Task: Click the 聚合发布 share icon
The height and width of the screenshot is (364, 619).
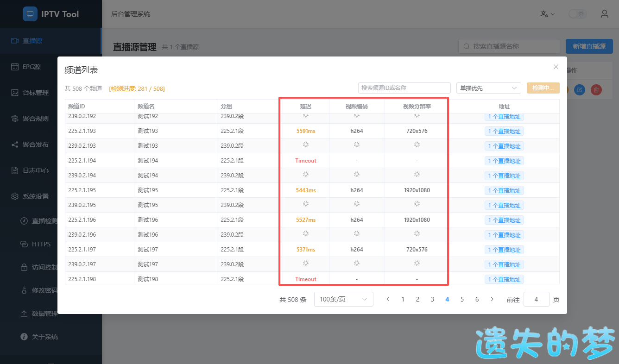Action: (x=15, y=144)
